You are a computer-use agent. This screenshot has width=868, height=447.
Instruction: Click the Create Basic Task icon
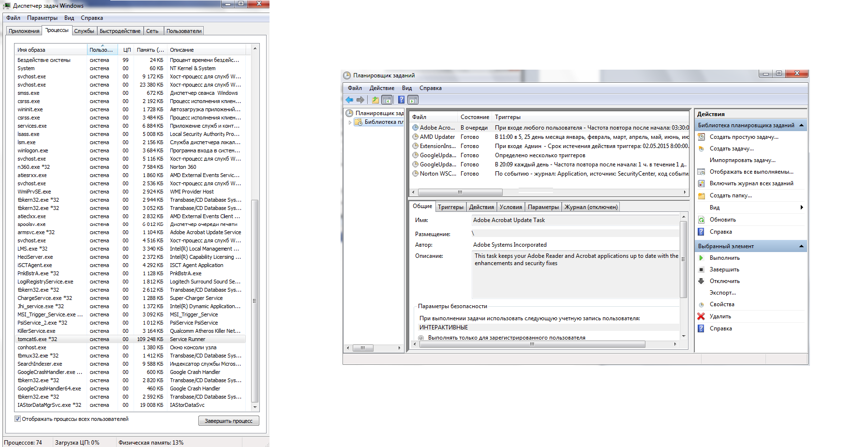(x=701, y=137)
